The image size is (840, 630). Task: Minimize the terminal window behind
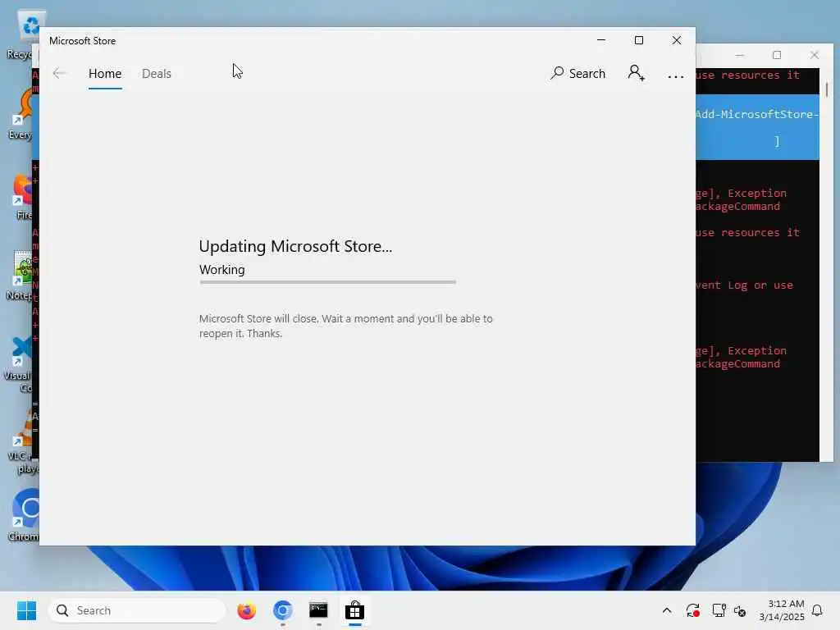pyautogui.click(x=740, y=55)
